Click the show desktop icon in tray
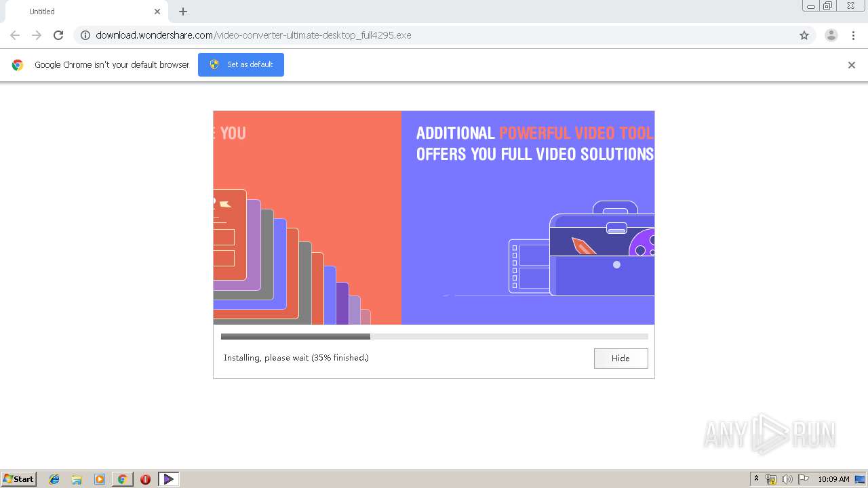 [860, 479]
